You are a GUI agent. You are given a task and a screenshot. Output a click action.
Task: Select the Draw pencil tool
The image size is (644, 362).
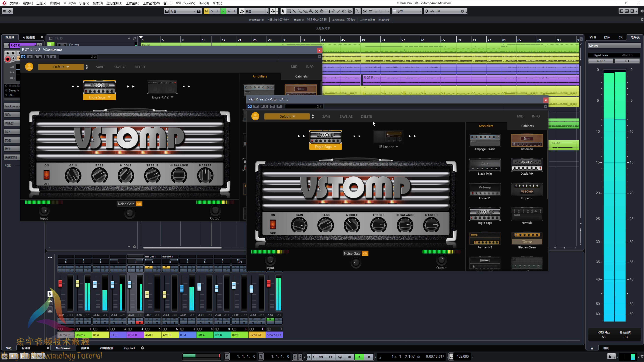[x=333, y=11]
